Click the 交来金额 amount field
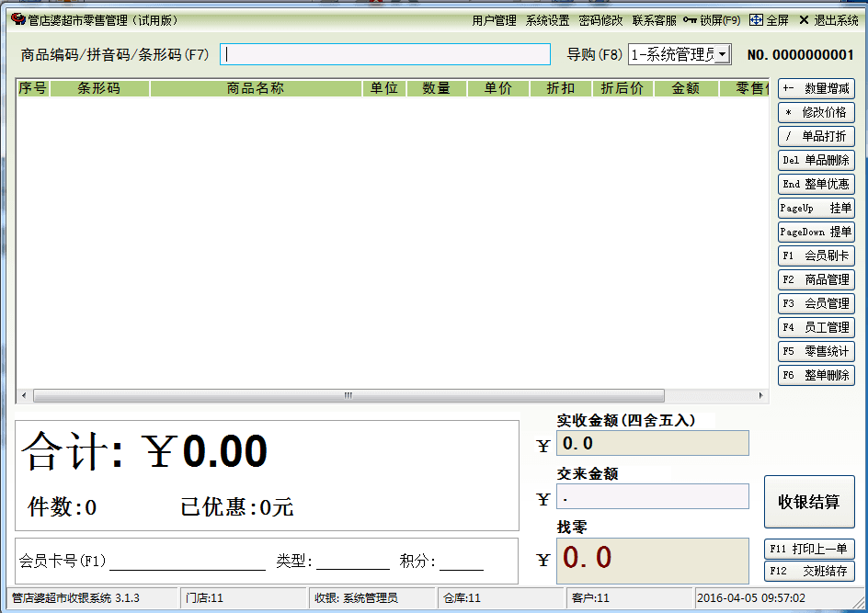The image size is (868, 613). point(652,497)
